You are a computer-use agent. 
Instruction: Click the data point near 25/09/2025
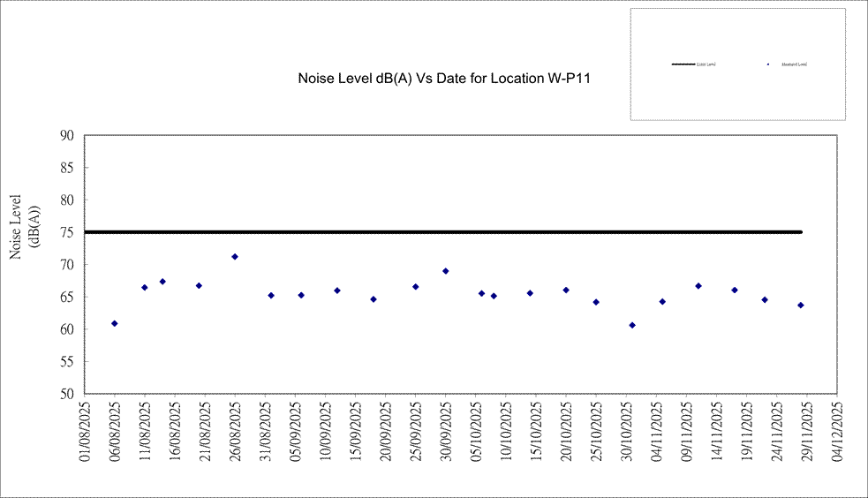coord(416,287)
